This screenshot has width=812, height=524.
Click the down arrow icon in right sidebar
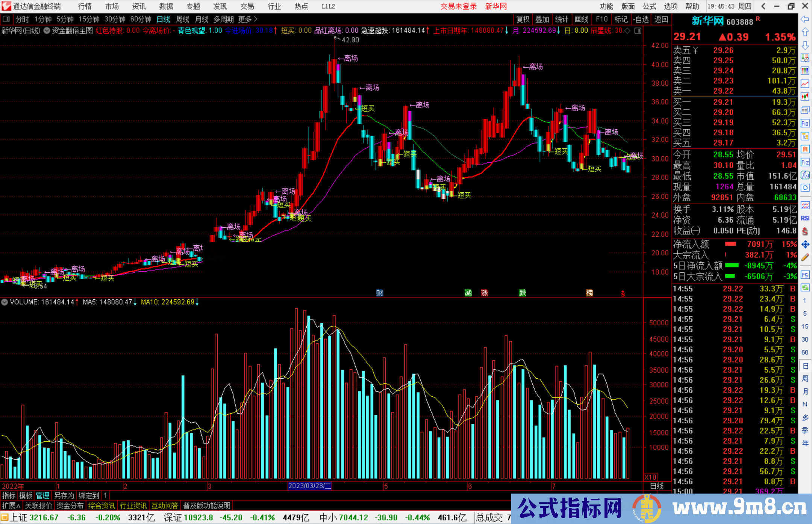coord(805,45)
